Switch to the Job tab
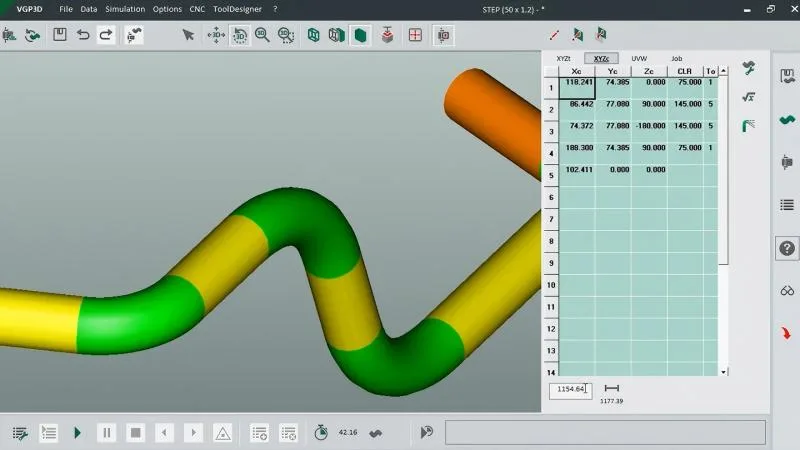Image resolution: width=800 pixels, height=450 pixels. click(x=677, y=59)
